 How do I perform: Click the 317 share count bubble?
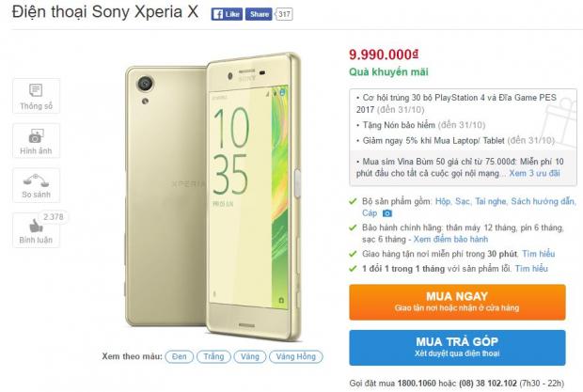point(284,14)
